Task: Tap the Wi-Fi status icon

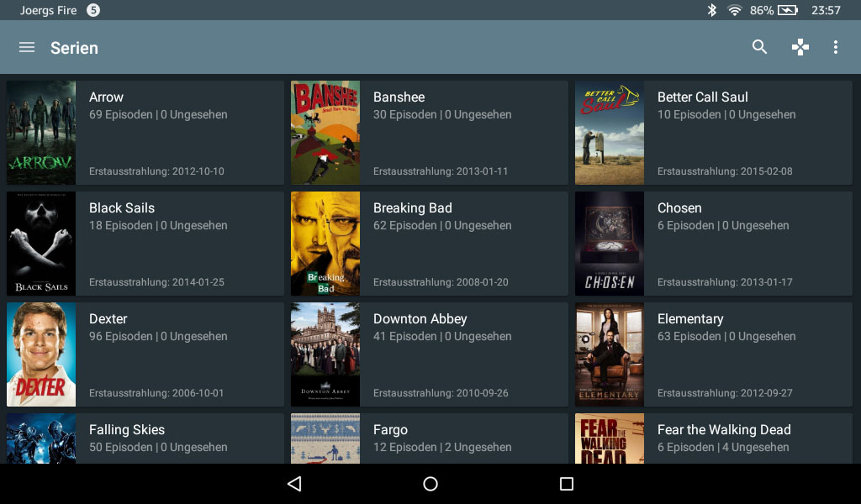Action: (x=734, y=10)
